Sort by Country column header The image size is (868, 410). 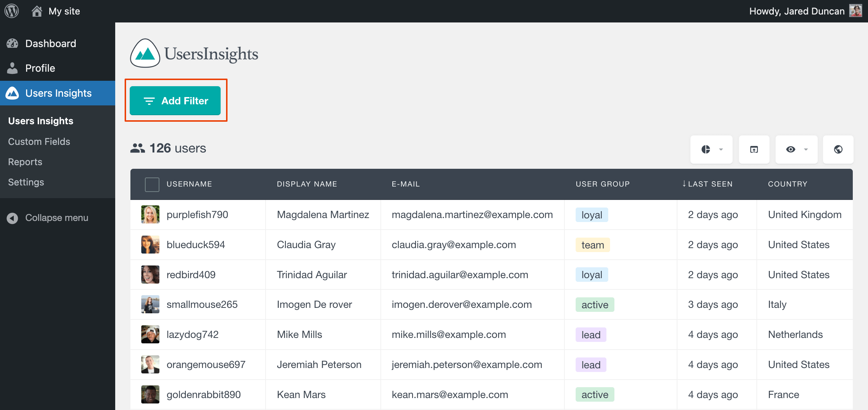click(x=788, y=184)
